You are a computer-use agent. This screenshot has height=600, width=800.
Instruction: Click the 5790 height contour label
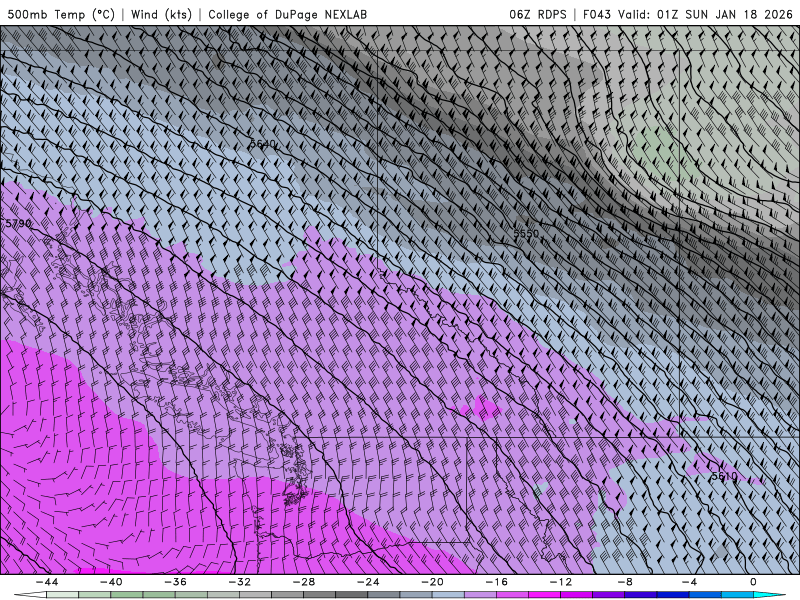coord(18,223)
